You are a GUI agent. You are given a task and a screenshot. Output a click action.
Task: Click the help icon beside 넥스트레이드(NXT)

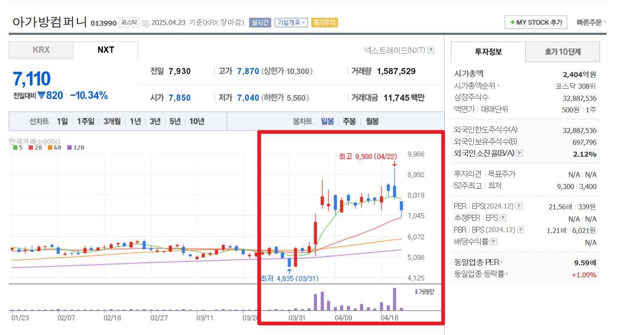tap(431, 50)
